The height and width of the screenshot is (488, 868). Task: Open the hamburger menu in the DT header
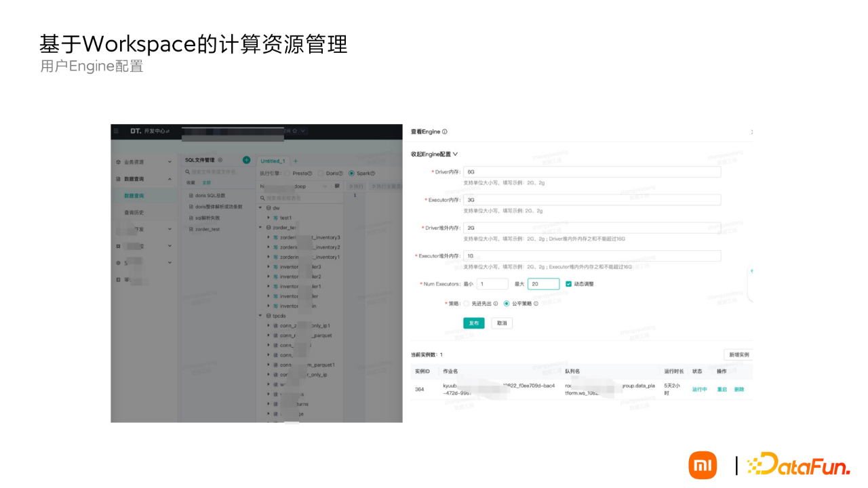point(117,131)
